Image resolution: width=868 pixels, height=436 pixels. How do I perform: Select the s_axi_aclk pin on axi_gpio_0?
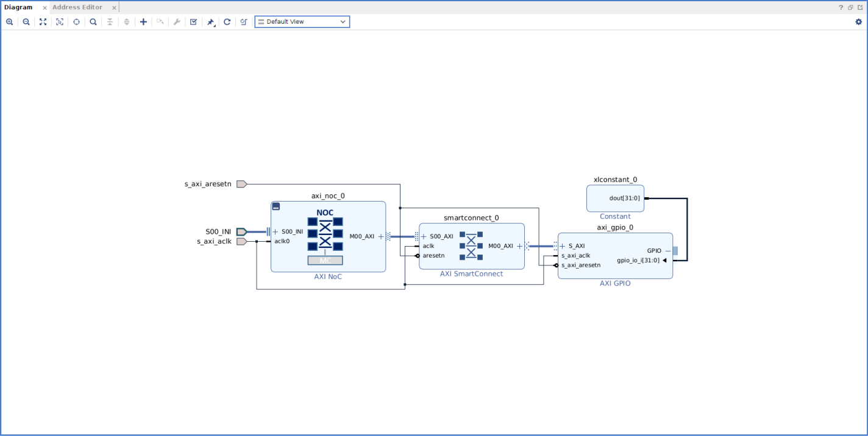click(x=575, y=256)
